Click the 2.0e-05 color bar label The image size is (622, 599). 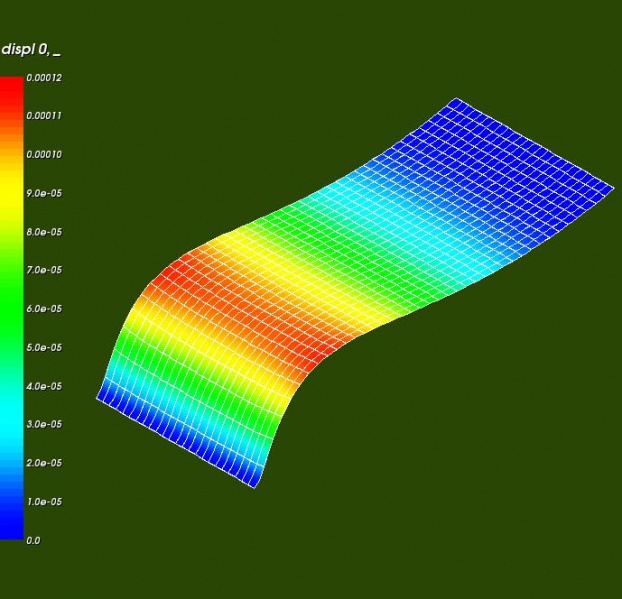click(44, 463)
